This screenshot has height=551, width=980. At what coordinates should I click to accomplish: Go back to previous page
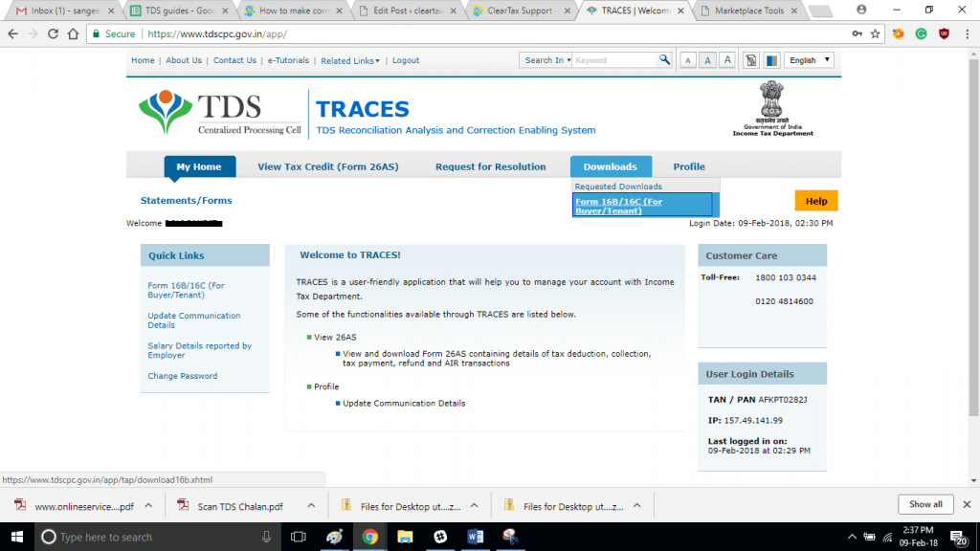click(13, 33)
